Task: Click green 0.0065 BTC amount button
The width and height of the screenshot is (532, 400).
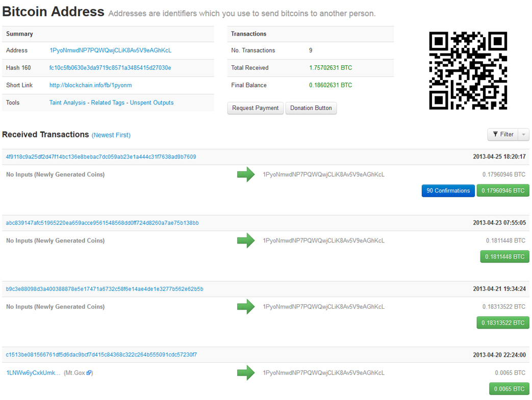Action: pyautogui.click(x=509, y=389)
